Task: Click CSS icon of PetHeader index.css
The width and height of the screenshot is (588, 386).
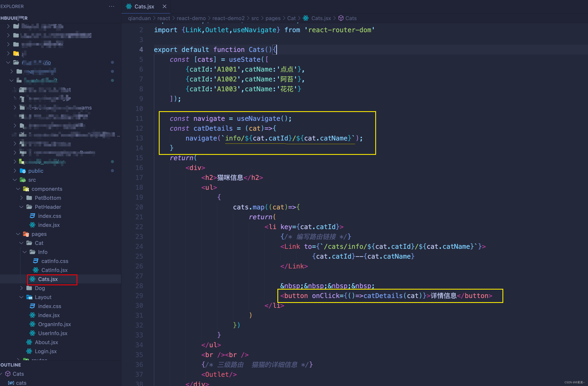Action: (32, 216)
